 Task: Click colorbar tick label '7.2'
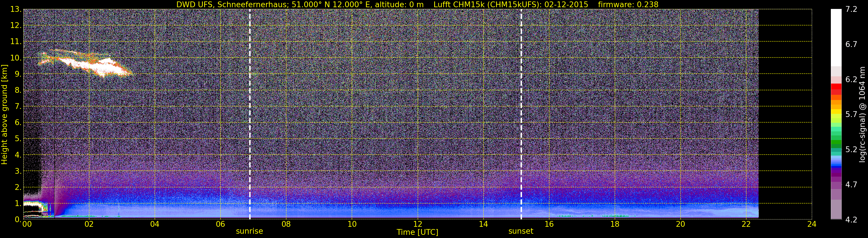pos(851,9)
